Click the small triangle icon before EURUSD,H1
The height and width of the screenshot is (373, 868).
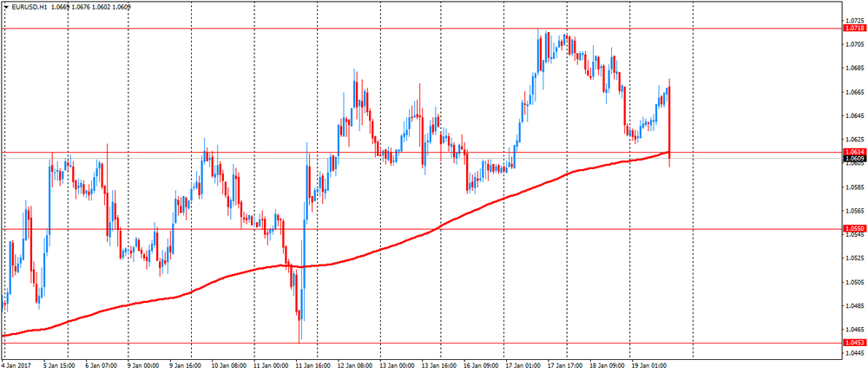tap(7, 8)
